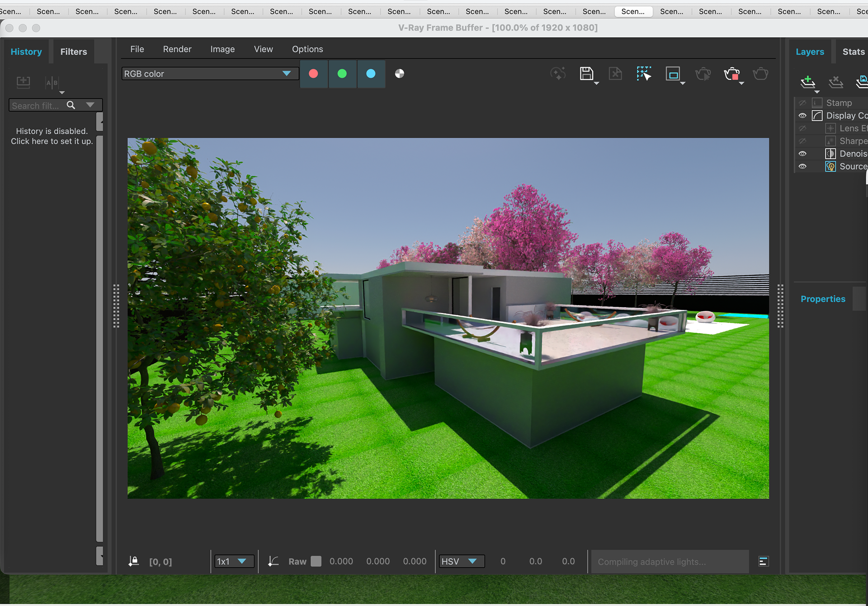
Task: Click the save image floppy icon
Action: click(586, 74)
